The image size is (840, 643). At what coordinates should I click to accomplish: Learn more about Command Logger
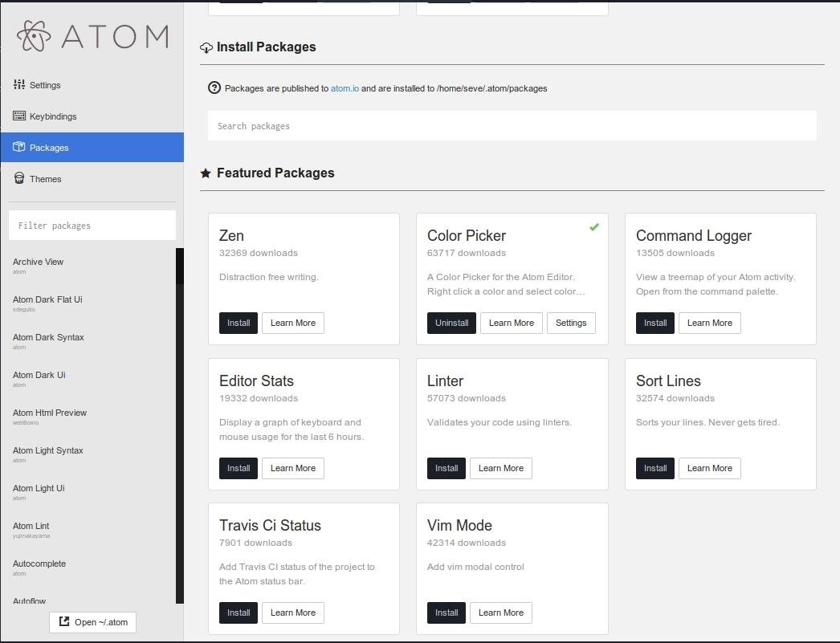[x=710, y=323]
